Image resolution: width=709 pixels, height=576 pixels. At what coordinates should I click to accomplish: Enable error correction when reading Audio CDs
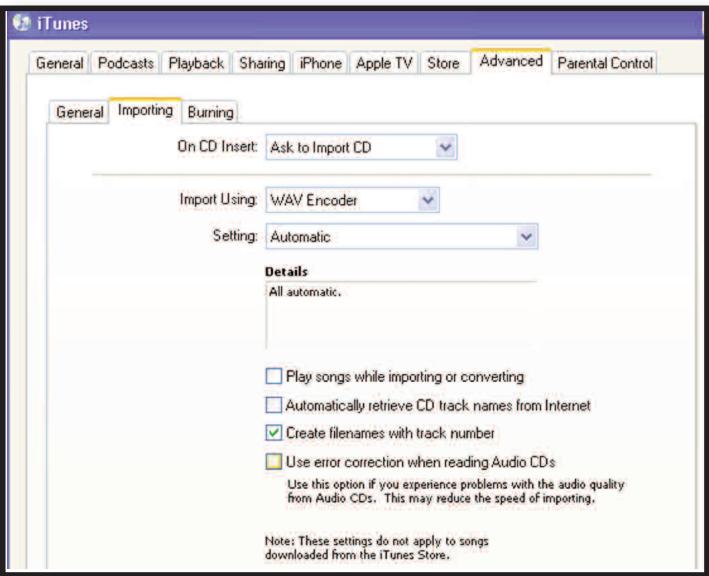click(x=274, y=462)
